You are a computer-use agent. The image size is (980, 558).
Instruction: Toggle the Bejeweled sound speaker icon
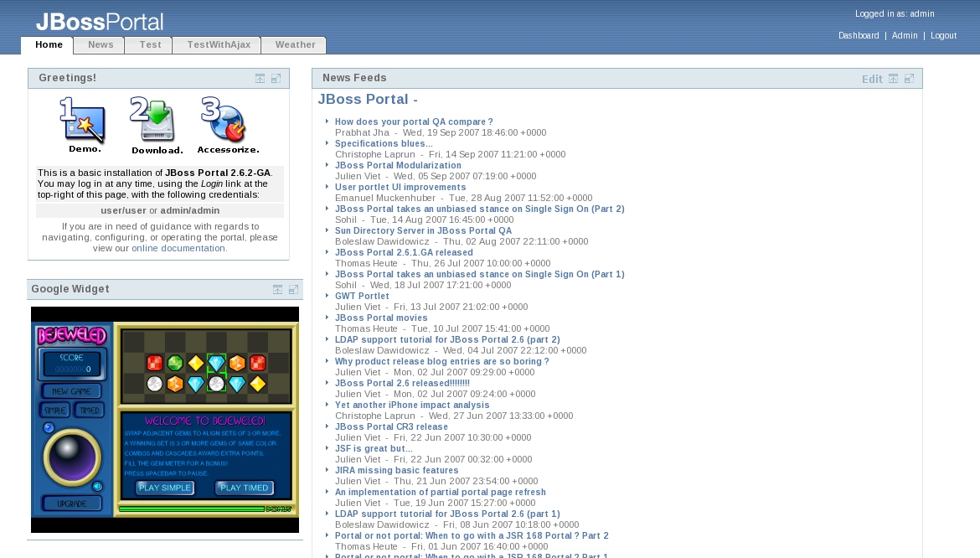tap(97, 486)
